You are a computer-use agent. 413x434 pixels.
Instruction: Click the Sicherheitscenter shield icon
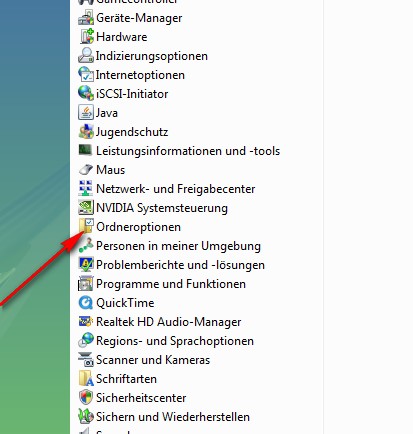pyautogui.click(x=86, y=398)
